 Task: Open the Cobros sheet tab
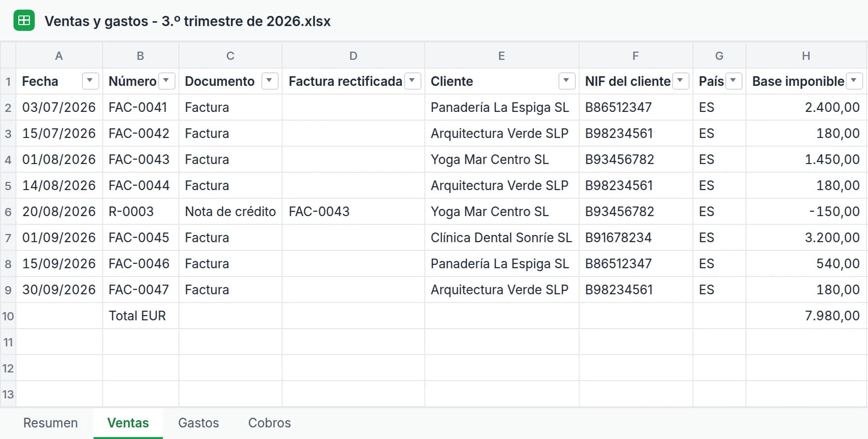coord(269,423)
